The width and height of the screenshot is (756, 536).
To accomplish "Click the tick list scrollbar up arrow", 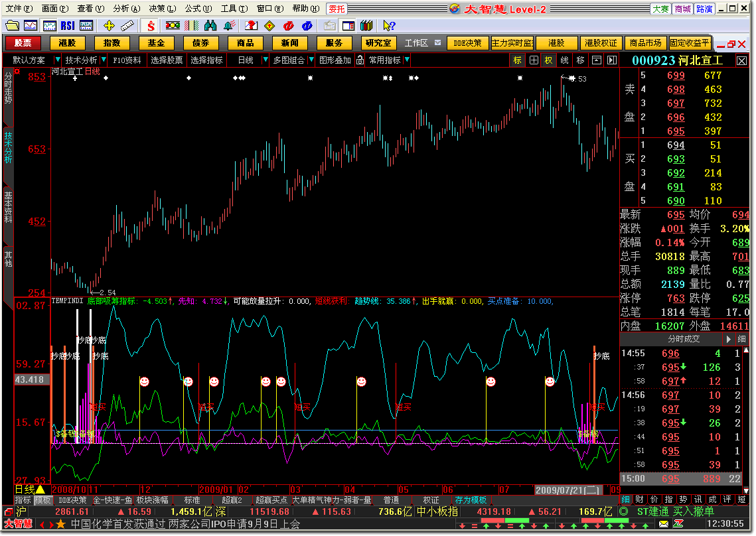I will pos(746,350).
